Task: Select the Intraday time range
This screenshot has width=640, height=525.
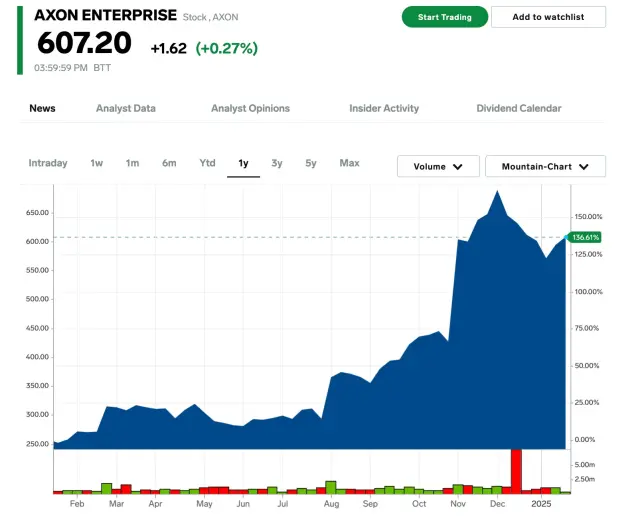Action: [48, 163]
